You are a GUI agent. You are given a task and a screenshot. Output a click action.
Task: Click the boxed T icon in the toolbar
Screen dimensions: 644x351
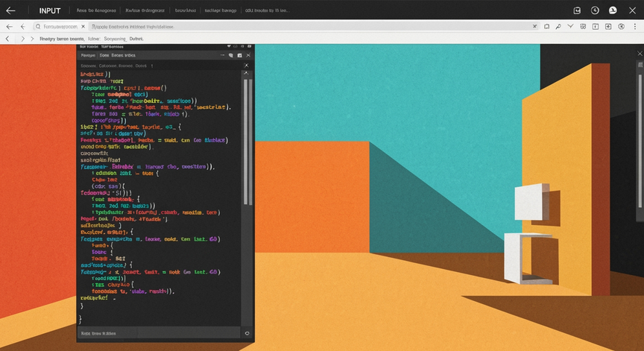(x=595, y=26)
